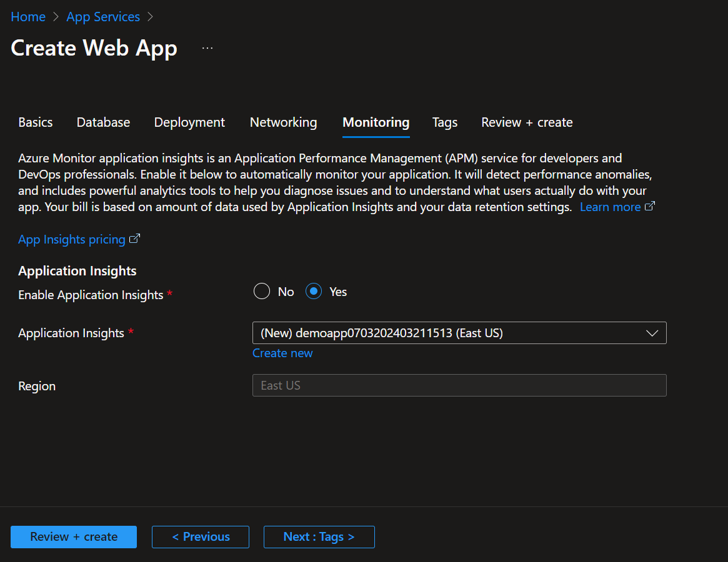Image resolution: width=728 pixels, height=562 pixels.
Task: Switch to the Database tab
Action: pos(103,122)
